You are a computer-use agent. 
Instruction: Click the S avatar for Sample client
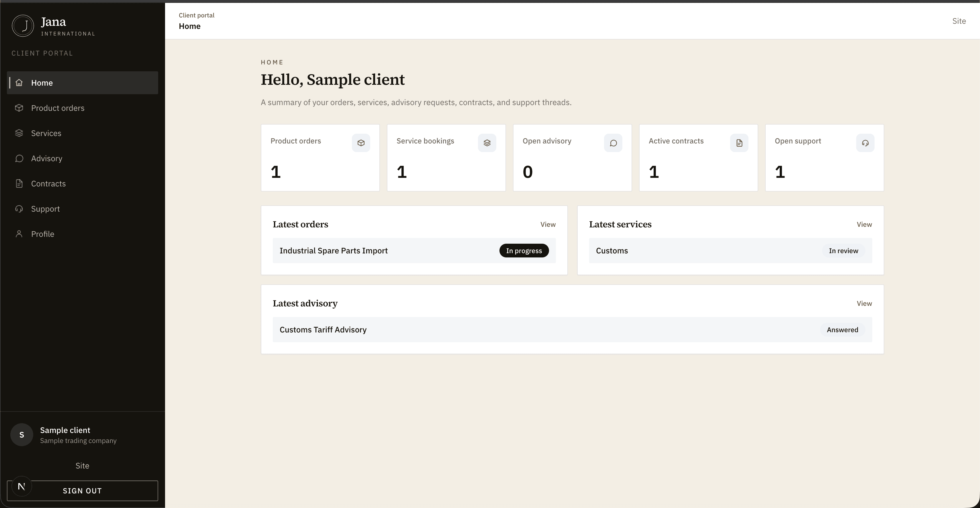22,435
